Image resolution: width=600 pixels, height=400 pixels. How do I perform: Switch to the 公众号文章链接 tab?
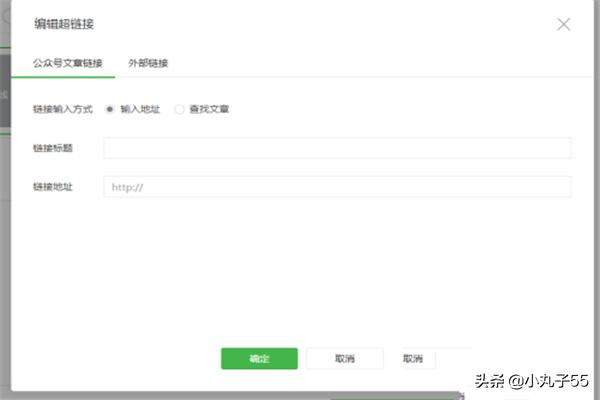[x=67, y=63]
